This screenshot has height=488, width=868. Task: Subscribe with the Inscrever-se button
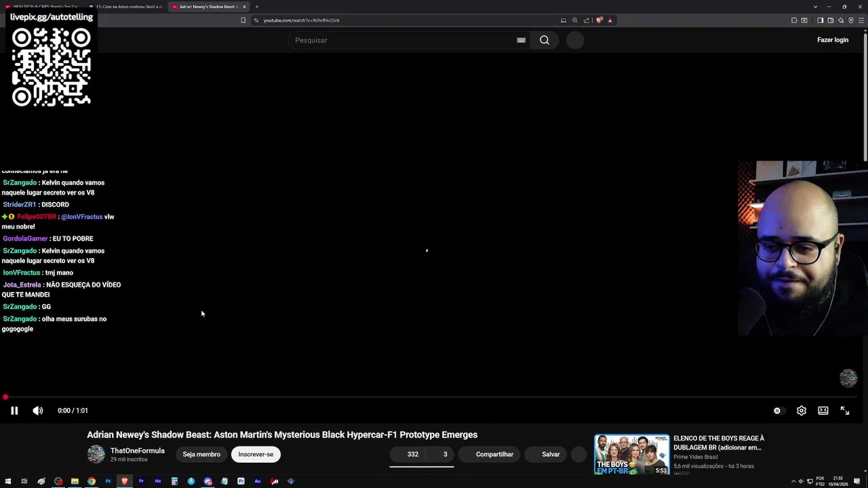coord(256,454)
